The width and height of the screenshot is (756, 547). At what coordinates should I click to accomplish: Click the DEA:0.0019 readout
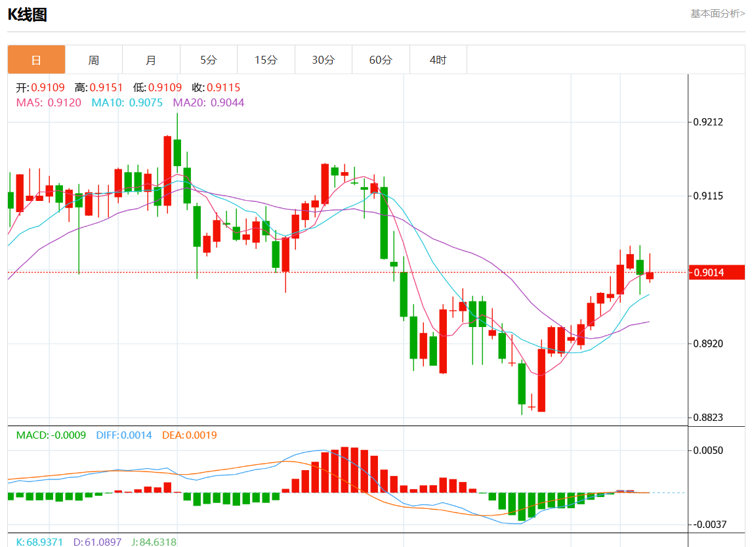point(190,435)
